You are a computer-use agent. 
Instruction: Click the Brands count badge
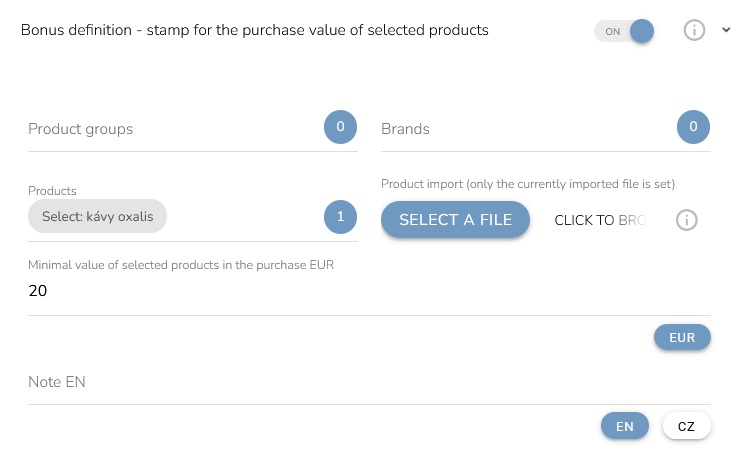point(693,127)
